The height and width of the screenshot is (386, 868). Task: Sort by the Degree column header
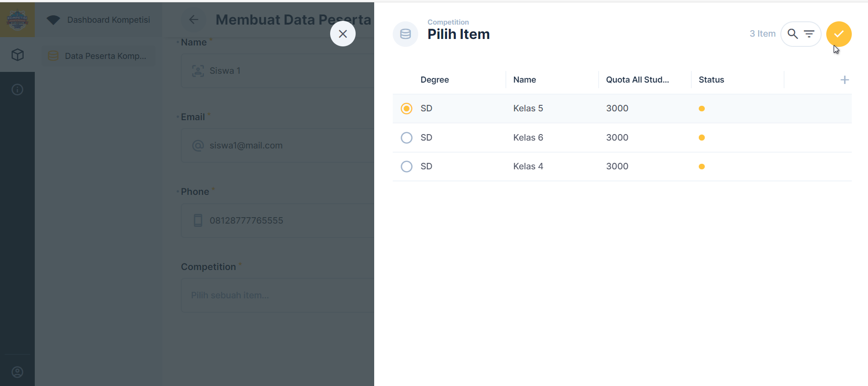tap(434, 80)
